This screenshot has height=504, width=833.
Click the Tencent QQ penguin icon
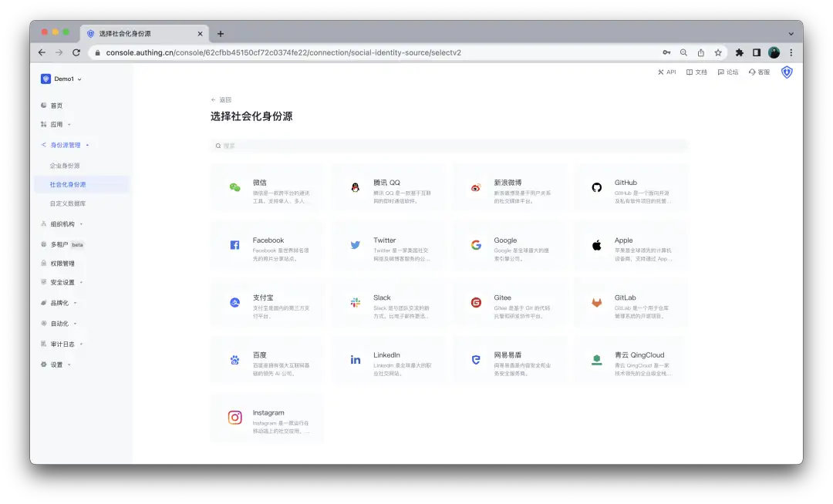(356, 187)
